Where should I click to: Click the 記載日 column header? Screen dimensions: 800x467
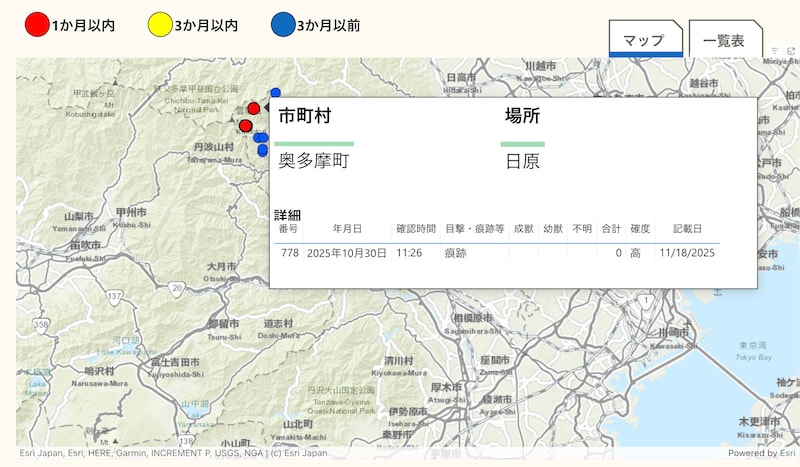[687, 229]
